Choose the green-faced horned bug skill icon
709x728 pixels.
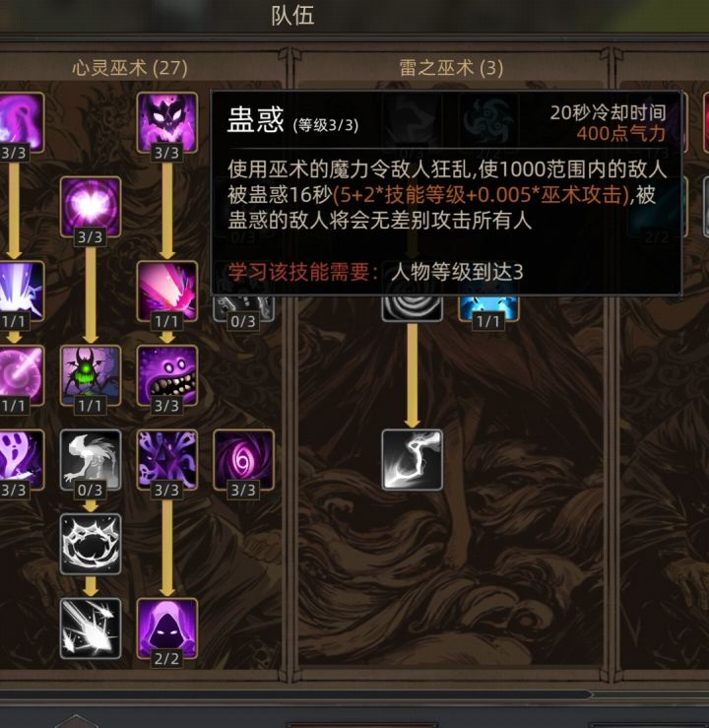tap(91, 375)
